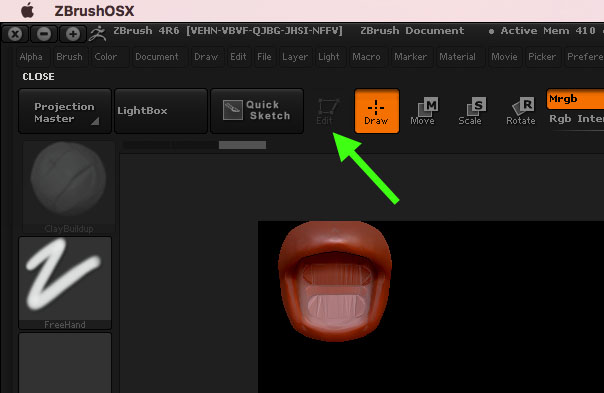Screen dimensions: 604x393
Task: Open the Document menu
Action: pyautogui.click(x=157, y=57)
